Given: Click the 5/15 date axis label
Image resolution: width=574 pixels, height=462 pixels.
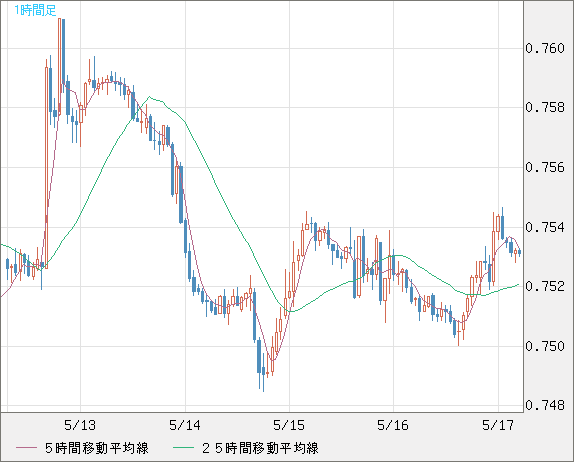Looking at the screenshot, I should click(289, 425).
